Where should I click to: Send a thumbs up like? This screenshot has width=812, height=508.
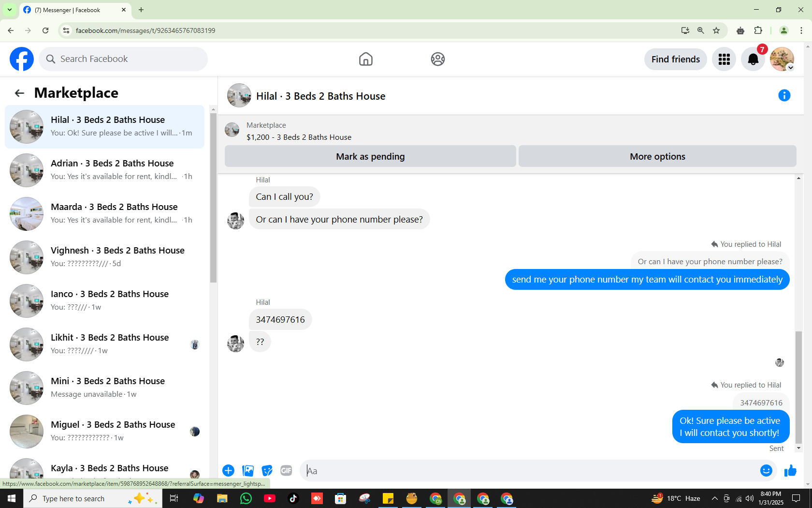790,470
